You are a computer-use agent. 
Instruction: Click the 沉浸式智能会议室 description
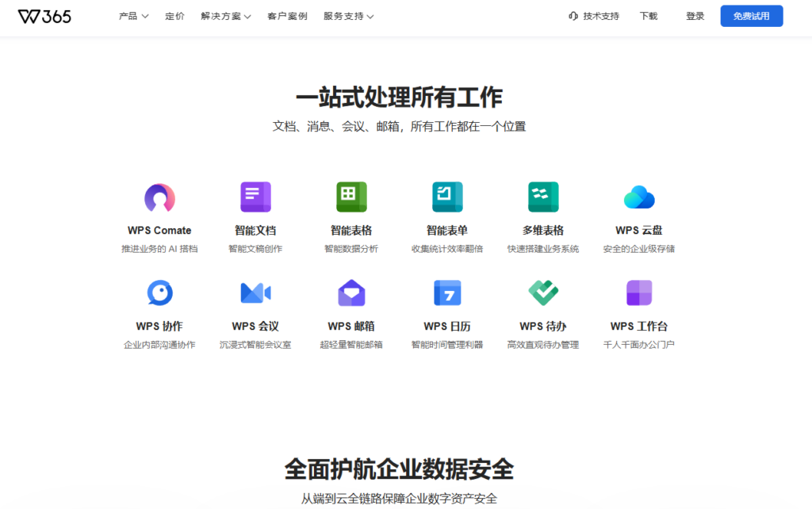pyautogui.click(x=255, y=345)
